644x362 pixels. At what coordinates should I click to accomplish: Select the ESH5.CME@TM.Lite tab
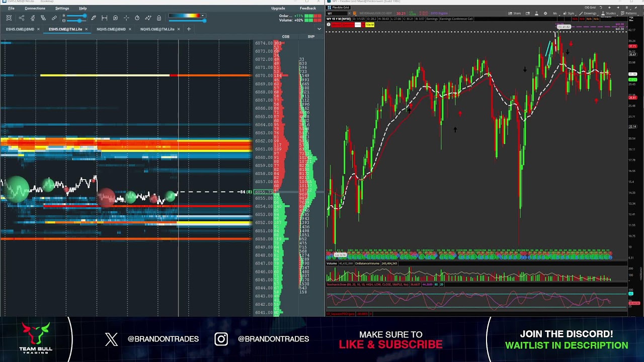[x=65, y=29]
